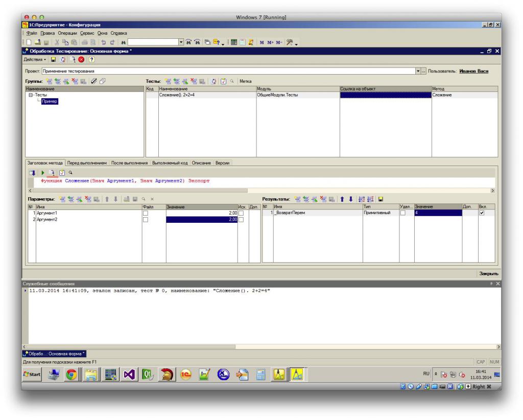Toggle the Файл checkbox for Аргумент2
Screen dimensions: 523x420
point(146,220)
